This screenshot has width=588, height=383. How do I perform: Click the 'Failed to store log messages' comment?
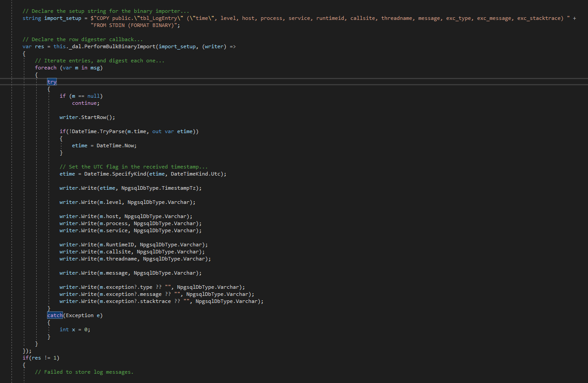pos(84,372)
